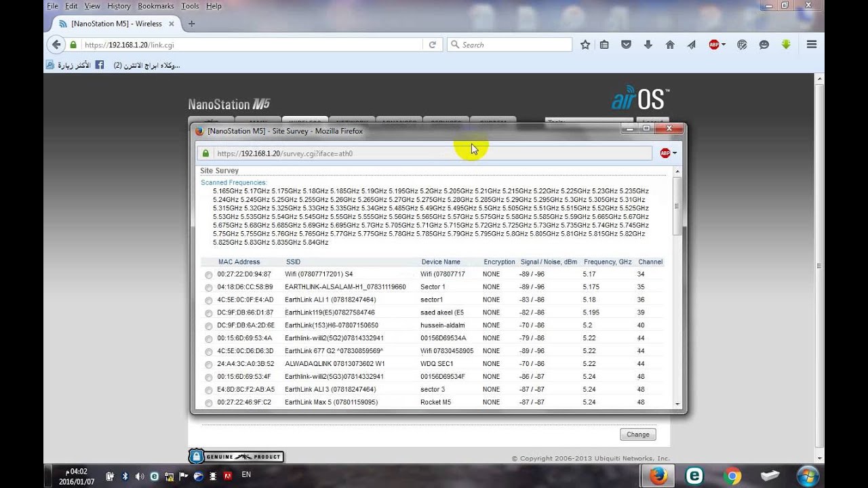Sort by the SSID column header
The image size is (868, 488).
coord(293,262)
